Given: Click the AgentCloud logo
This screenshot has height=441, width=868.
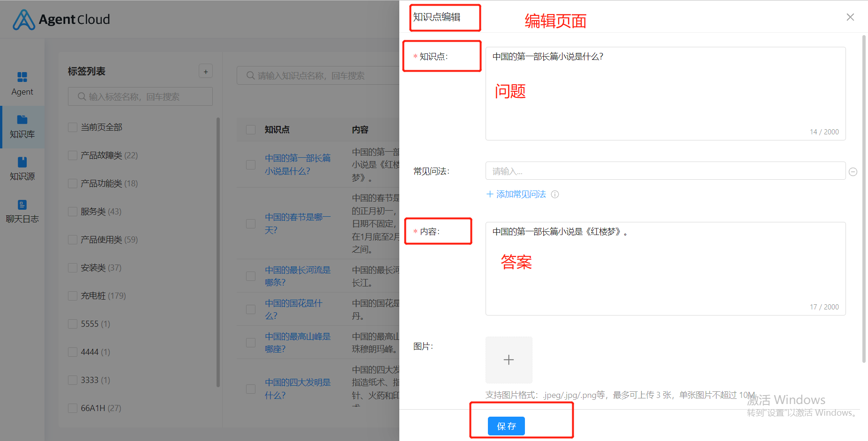Looking at the screenshot, I should [61, 20].
